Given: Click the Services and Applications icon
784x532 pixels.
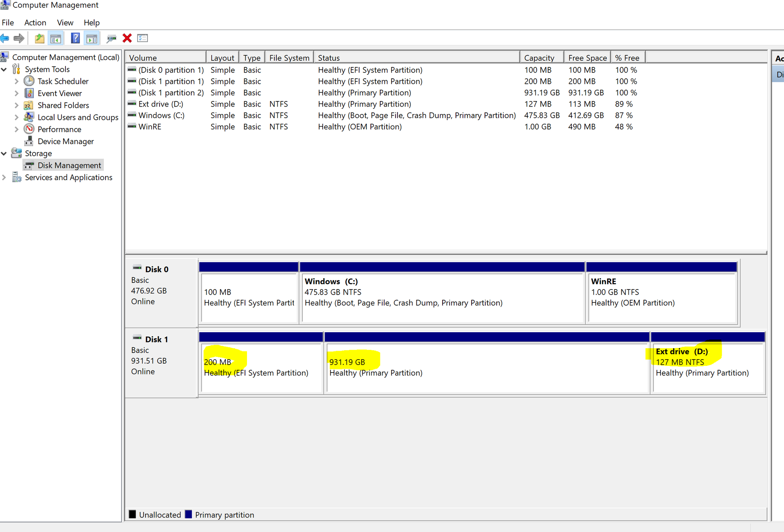Looking at the screenshot, I should tap(17, 177).
